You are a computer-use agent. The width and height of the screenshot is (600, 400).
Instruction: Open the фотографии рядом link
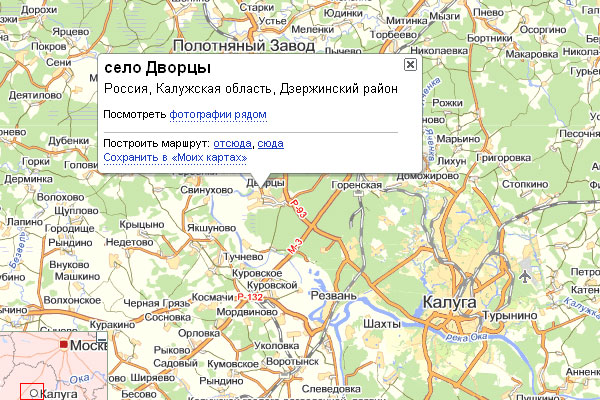[x=218, y=114]
